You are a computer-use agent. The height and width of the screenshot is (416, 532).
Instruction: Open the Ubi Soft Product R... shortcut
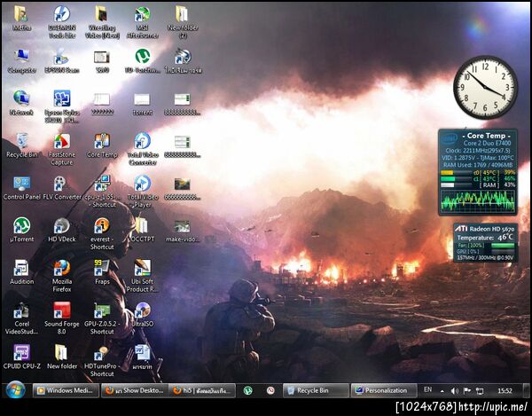143,276
